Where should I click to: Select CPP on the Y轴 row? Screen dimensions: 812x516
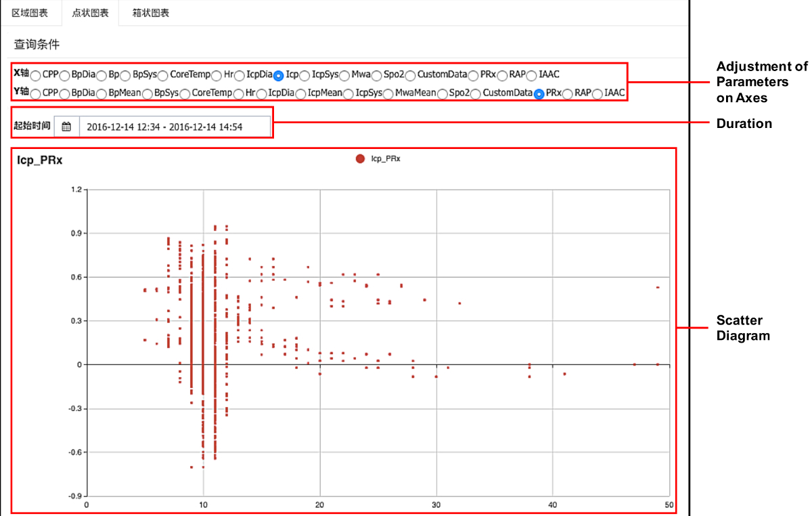tap(35, 93)
